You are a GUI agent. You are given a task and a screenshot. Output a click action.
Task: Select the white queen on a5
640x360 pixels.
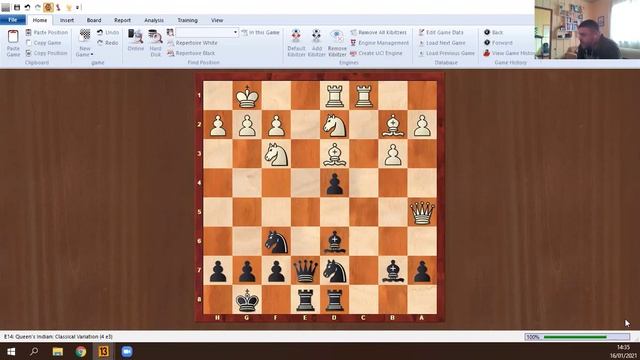(422, 212)
